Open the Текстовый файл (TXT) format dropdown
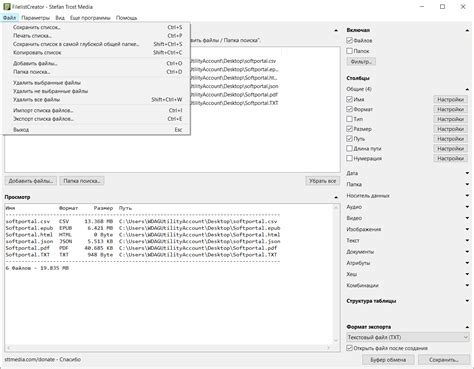 point(408,337)
